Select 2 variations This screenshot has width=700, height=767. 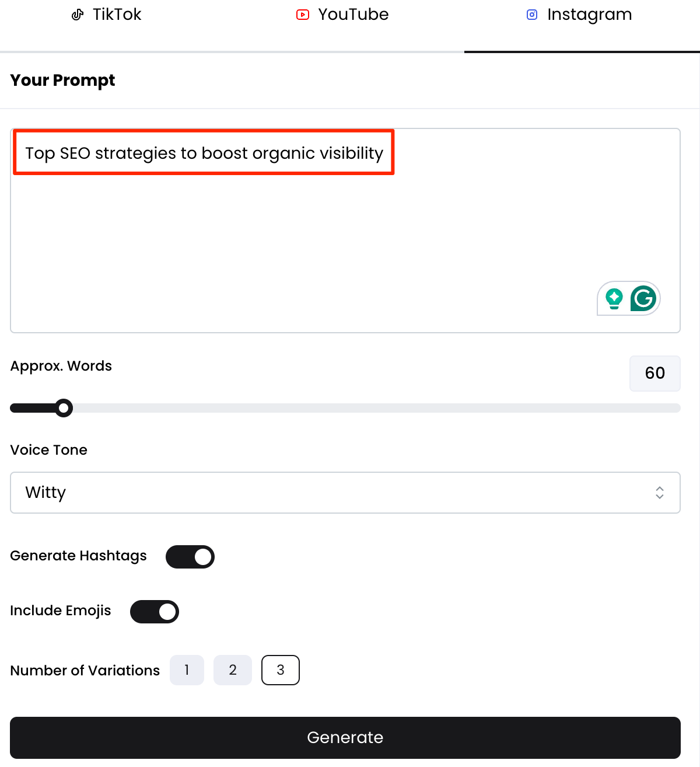(233, 670)
